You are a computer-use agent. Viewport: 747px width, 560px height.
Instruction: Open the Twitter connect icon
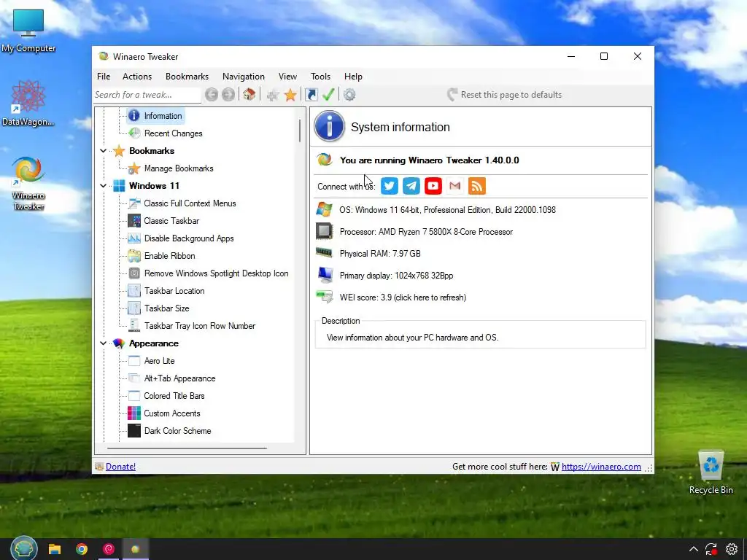[390, 186]
